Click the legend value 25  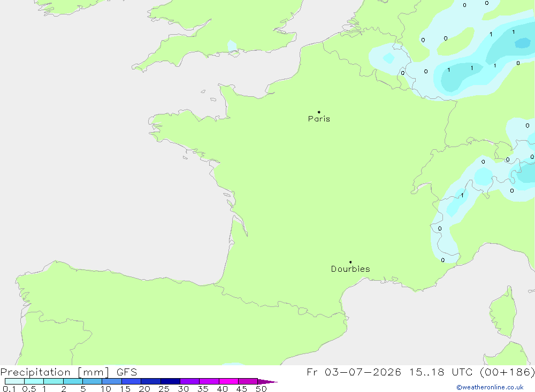[x=164, y=389]
